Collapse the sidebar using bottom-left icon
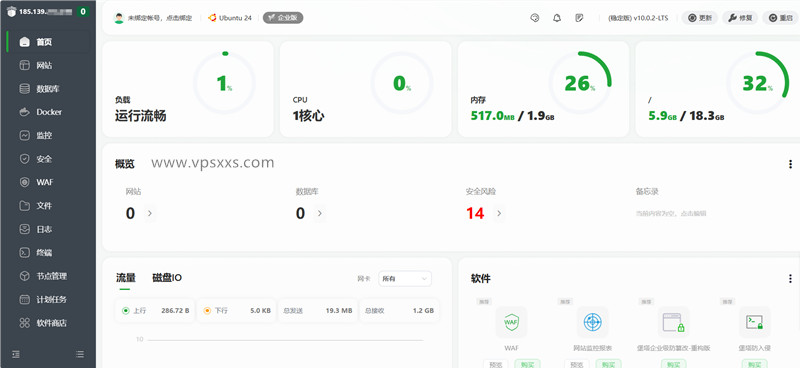This screenshot has width=800, height=368. coord(16,354)
